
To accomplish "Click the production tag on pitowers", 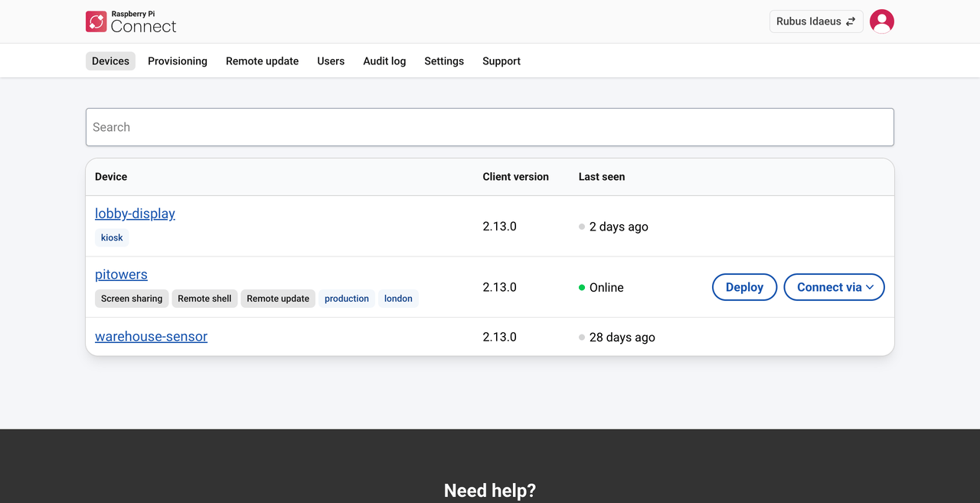I will (347, 299).
